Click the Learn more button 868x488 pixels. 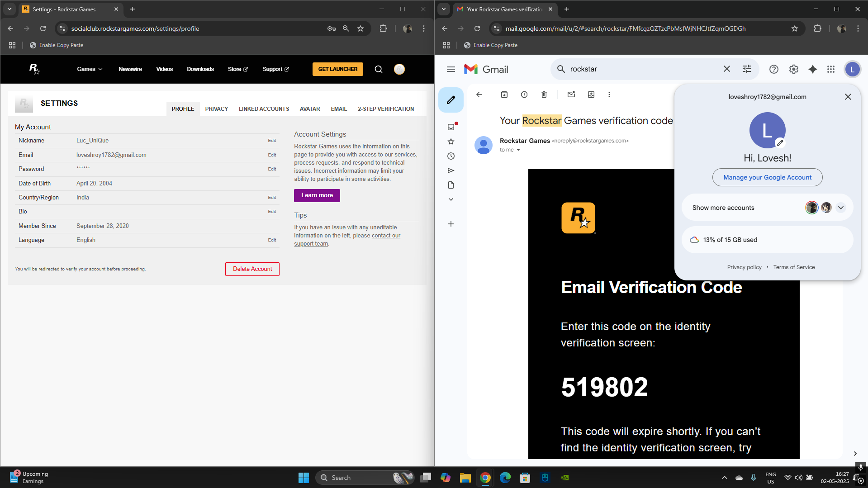pos(317,195)
